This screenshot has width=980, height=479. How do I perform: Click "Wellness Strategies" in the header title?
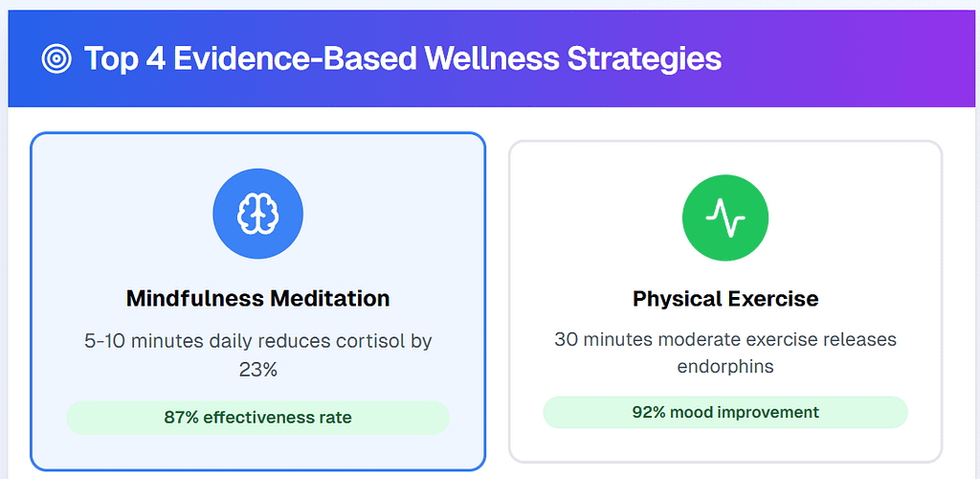[x=573, y=59]
